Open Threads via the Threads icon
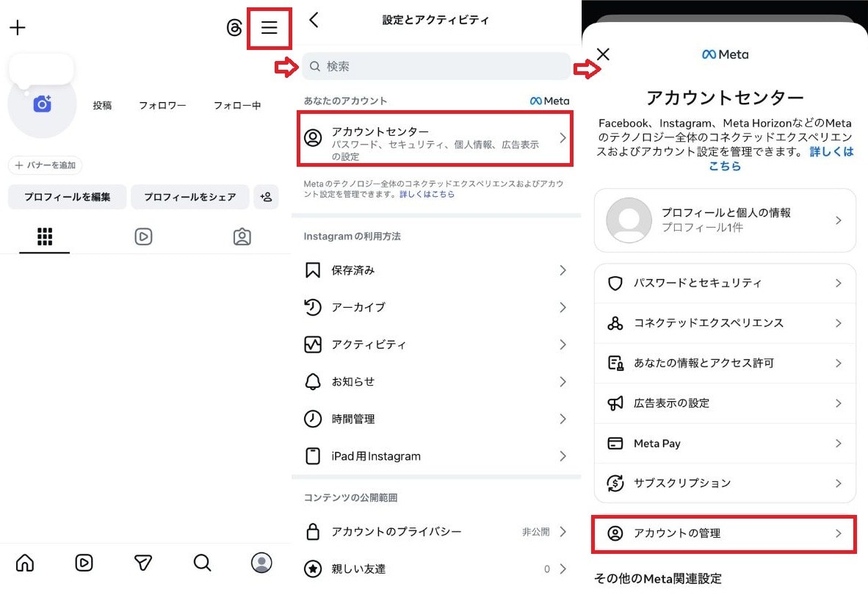 tap(234, 28)
